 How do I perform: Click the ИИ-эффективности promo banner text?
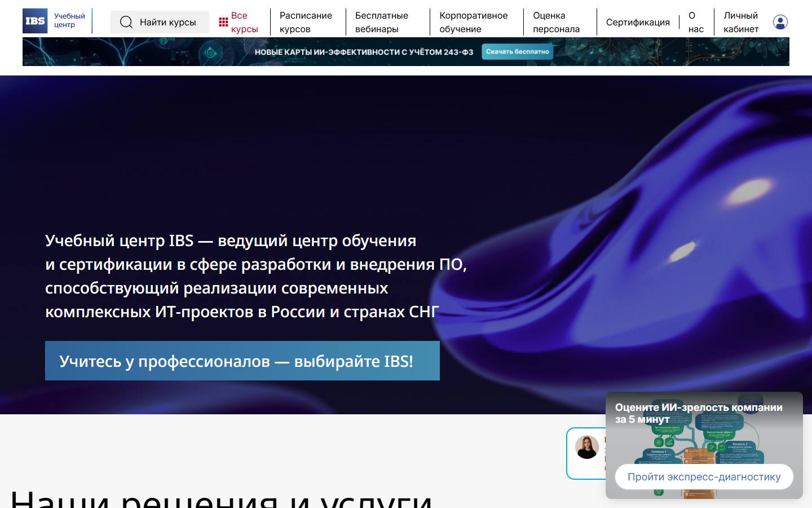click(364, 52)
